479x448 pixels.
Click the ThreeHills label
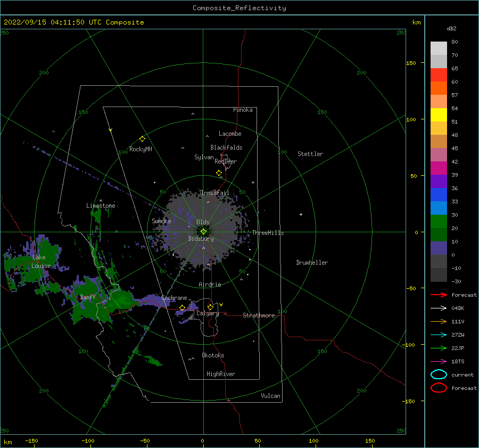[x=268, y=233]
